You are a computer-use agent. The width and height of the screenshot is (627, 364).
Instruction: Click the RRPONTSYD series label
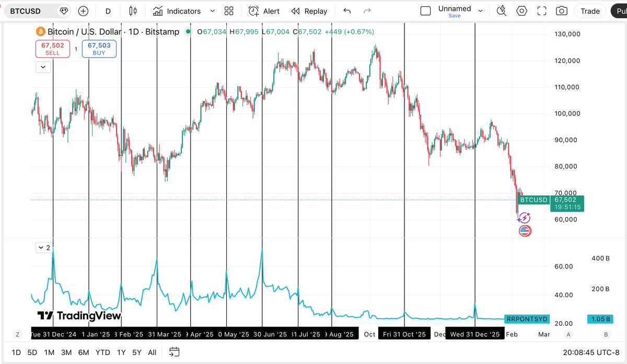[x=527, y=319]
